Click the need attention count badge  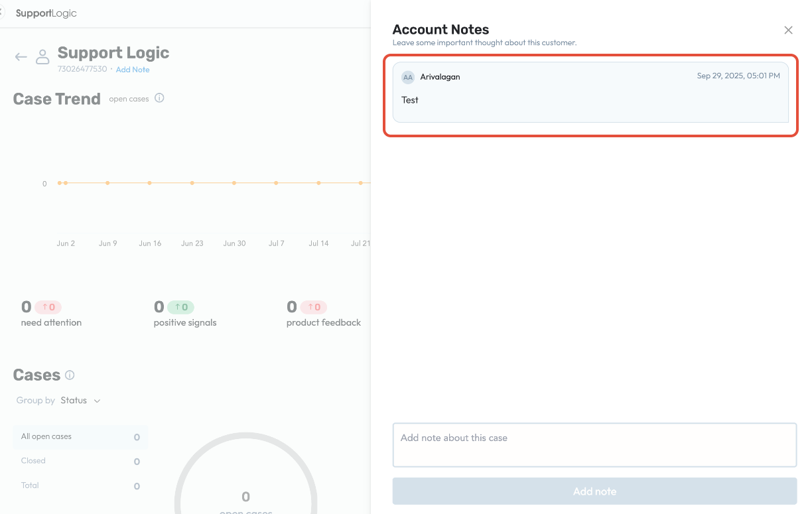coord(48,307)
